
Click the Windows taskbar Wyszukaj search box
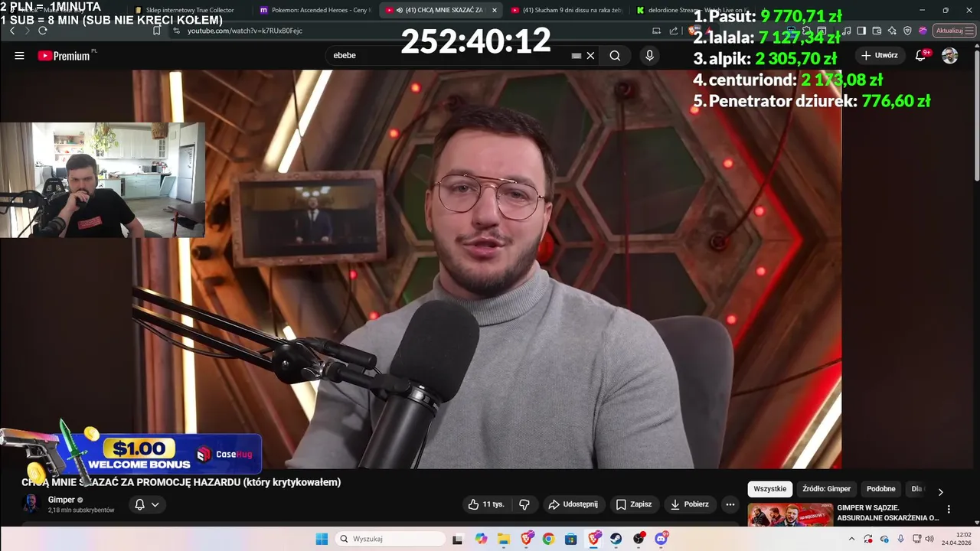390,539
